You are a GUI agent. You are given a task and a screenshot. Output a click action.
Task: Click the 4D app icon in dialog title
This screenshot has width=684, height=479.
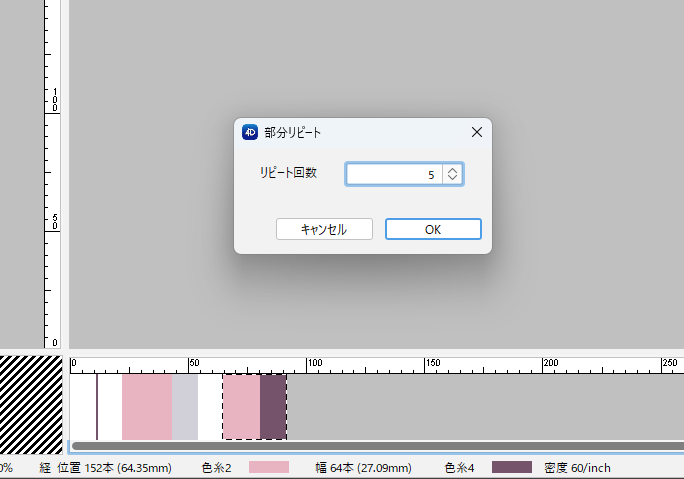[x=250, y=132]
